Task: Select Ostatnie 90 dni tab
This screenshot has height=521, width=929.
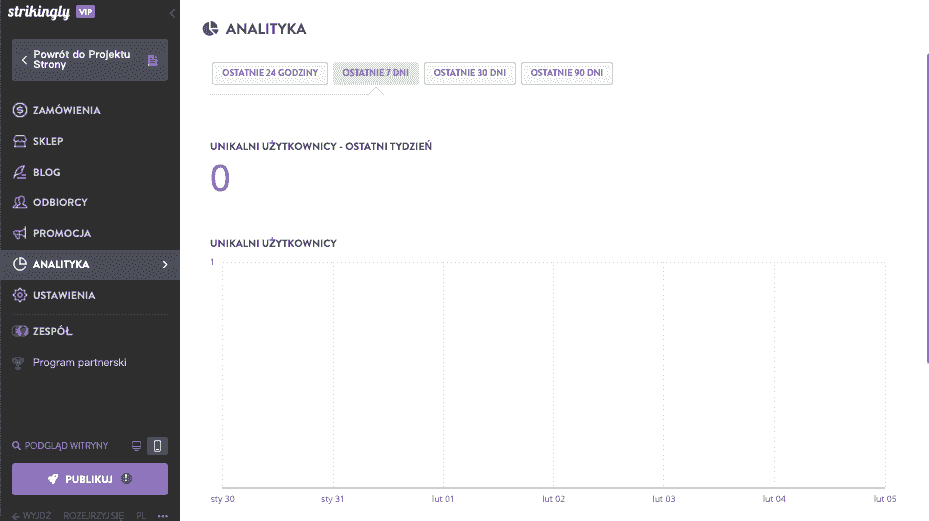Action: [567, 73]
